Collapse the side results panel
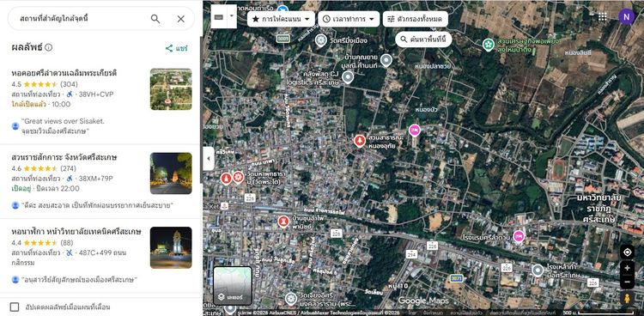 point(209,159)
